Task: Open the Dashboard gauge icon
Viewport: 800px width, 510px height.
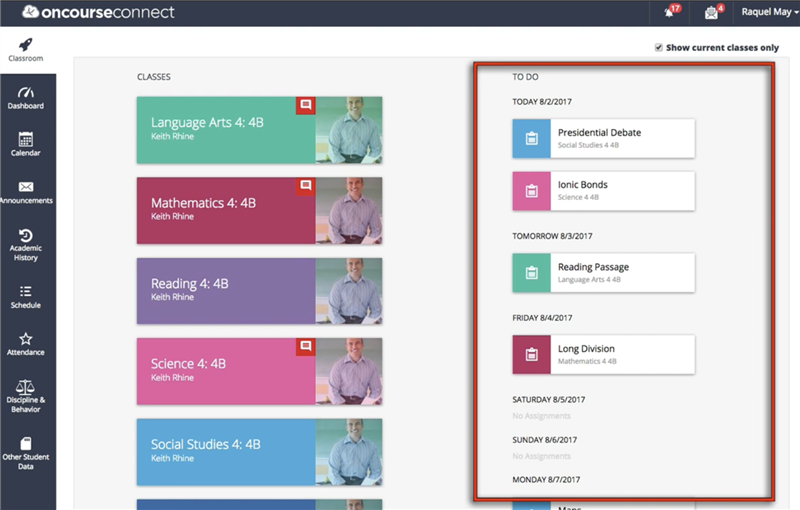Action: pyautogui.click(x=26, y=92)
